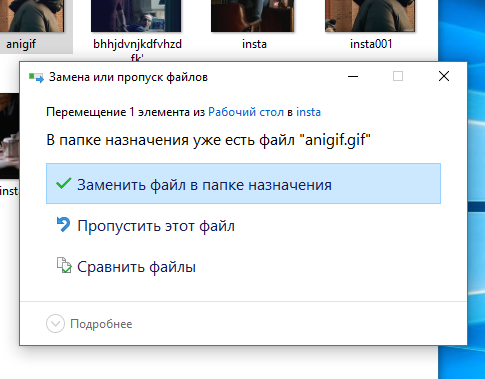Open the Рабочий стол source link
This screenshot has height=379, width=485.
[x=246, y=112]
